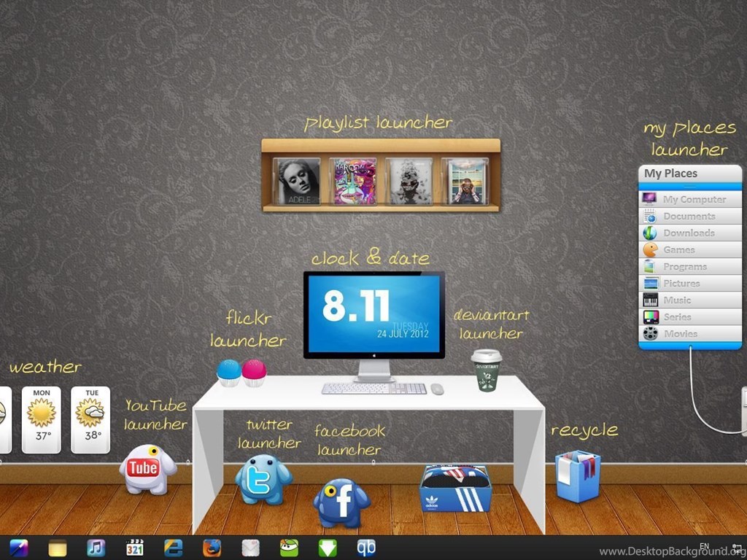Open the YouTube launcher character icon
Image resolution: width=747 pixels, height=560 pixels.
[147, 469]
